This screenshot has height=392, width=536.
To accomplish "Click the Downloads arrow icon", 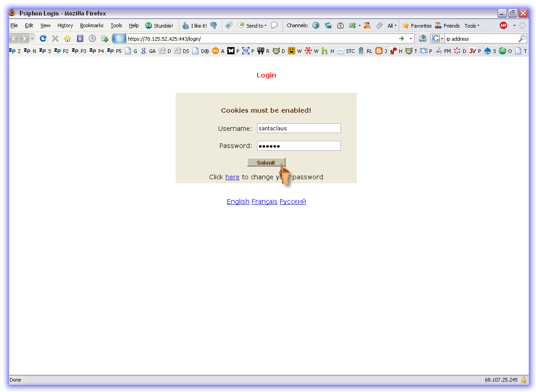I will [x=423, y=38].
